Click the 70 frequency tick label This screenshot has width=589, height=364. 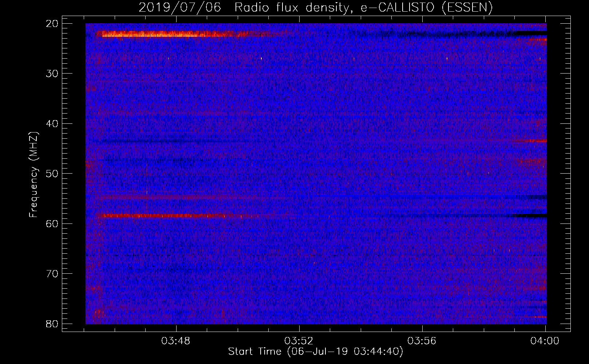coord(53,273)
